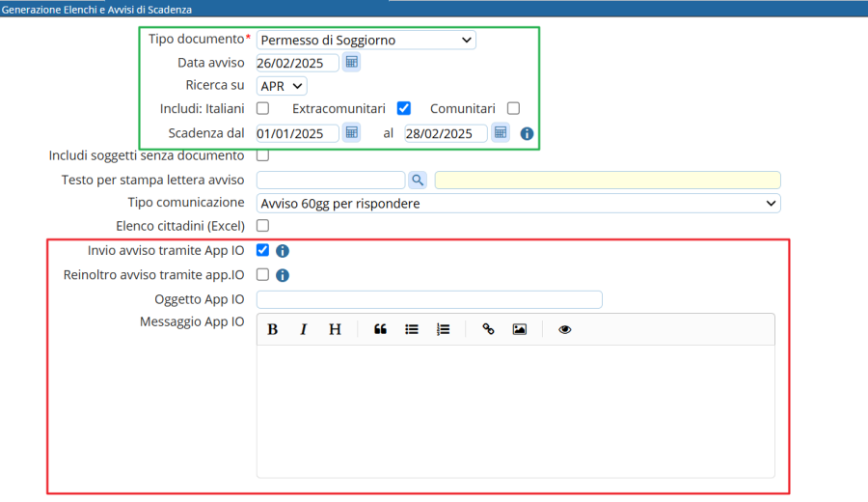
Task: Uncheck the Extracomunitari checkbox
Action: tap(404, 109)
